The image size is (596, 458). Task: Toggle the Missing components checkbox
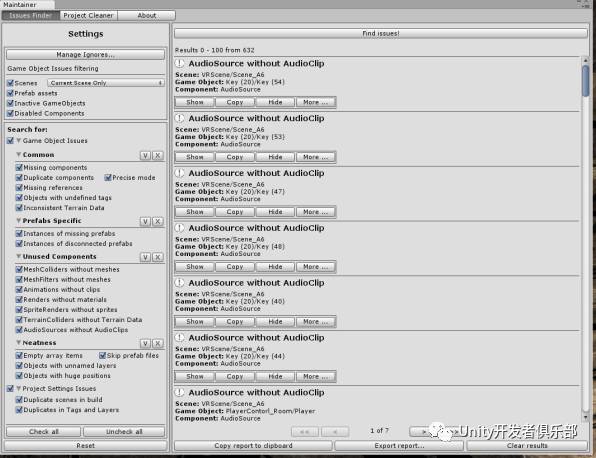pos(19,167)
